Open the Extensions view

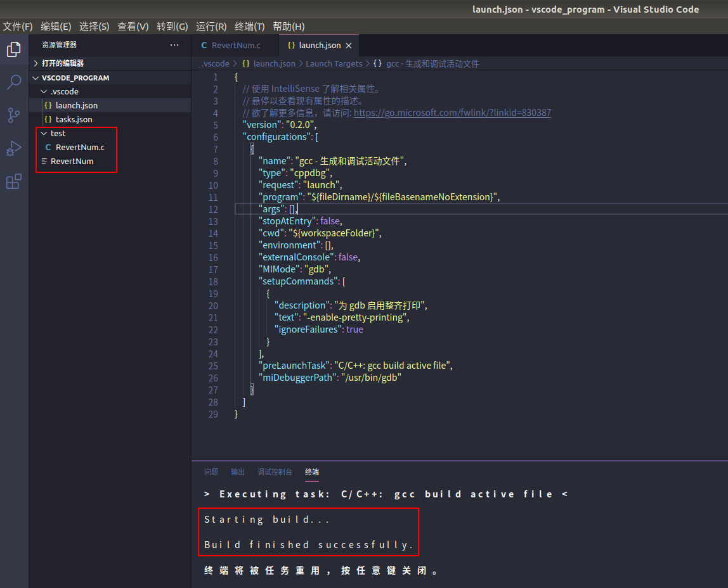coord(14,181)
